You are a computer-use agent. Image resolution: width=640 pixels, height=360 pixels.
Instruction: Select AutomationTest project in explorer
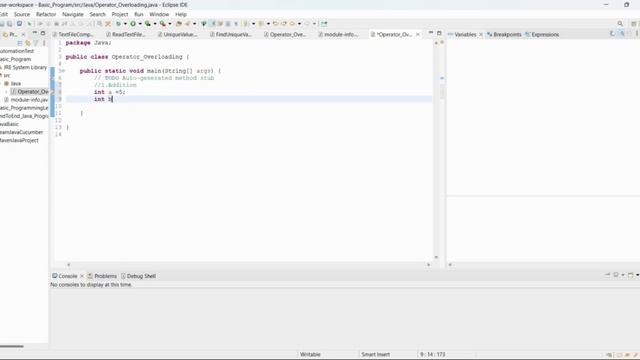(17, 51)
